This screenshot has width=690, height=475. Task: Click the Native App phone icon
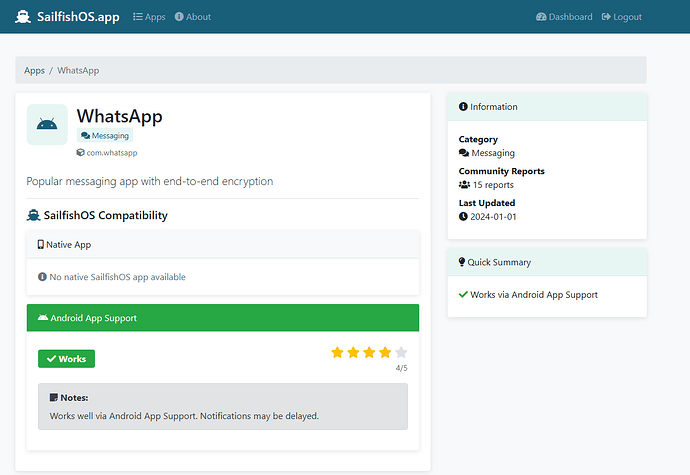click(41, 244)
